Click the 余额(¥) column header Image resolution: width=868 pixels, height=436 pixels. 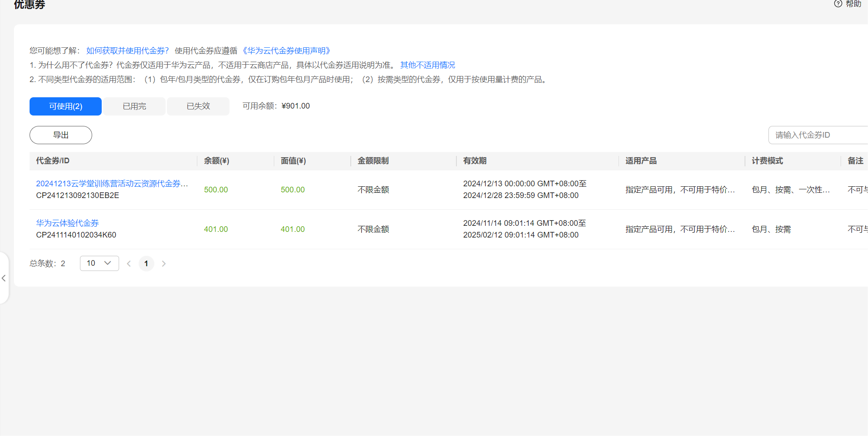[216, 161]
